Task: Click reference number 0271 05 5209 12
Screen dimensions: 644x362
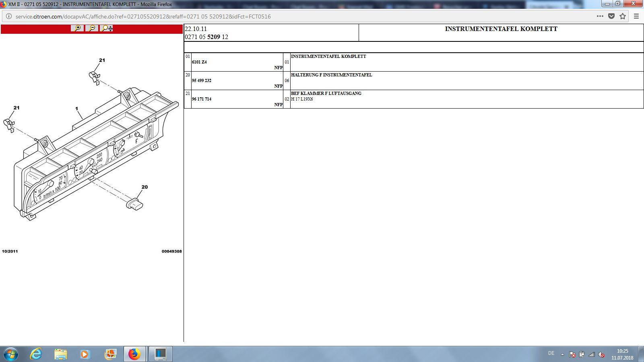Action: click(206, 37)
